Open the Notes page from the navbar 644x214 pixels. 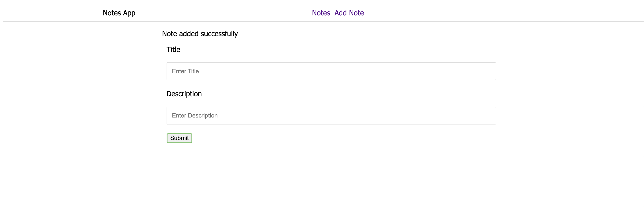point(321,13)
